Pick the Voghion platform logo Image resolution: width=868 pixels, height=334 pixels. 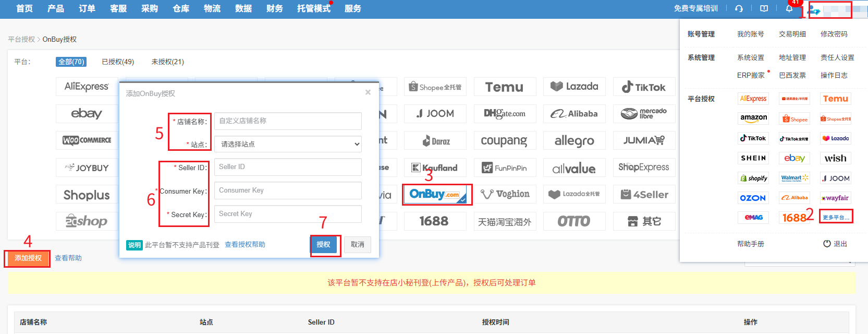coord(505,194)
